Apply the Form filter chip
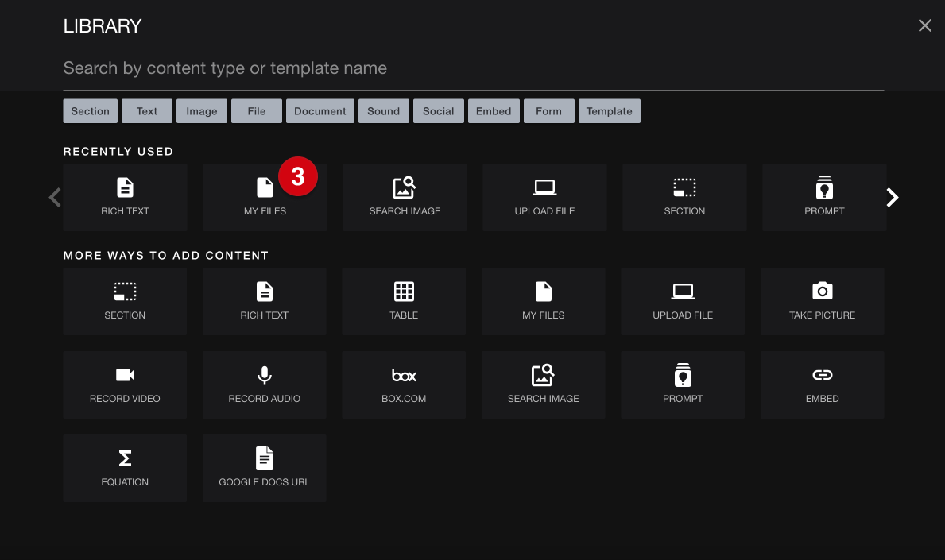 click(549, 110)
